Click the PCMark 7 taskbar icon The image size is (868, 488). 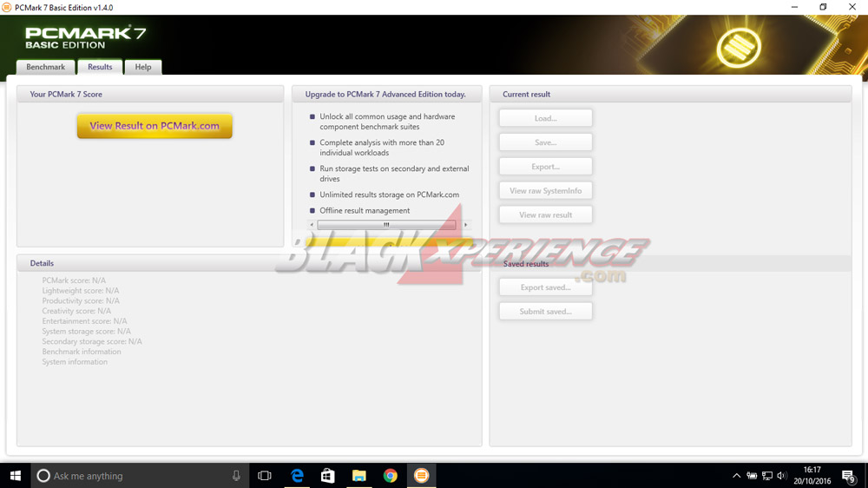click(x=421, y=476)
